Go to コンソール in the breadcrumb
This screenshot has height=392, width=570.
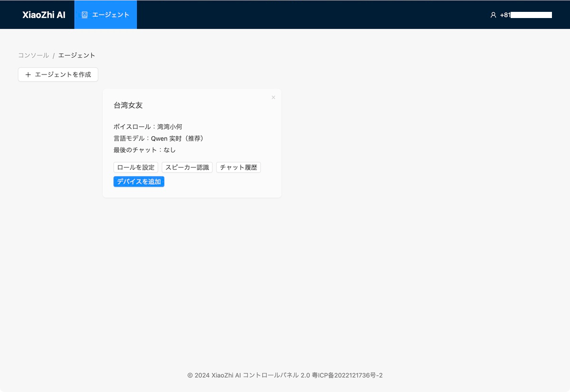point(33,56)
